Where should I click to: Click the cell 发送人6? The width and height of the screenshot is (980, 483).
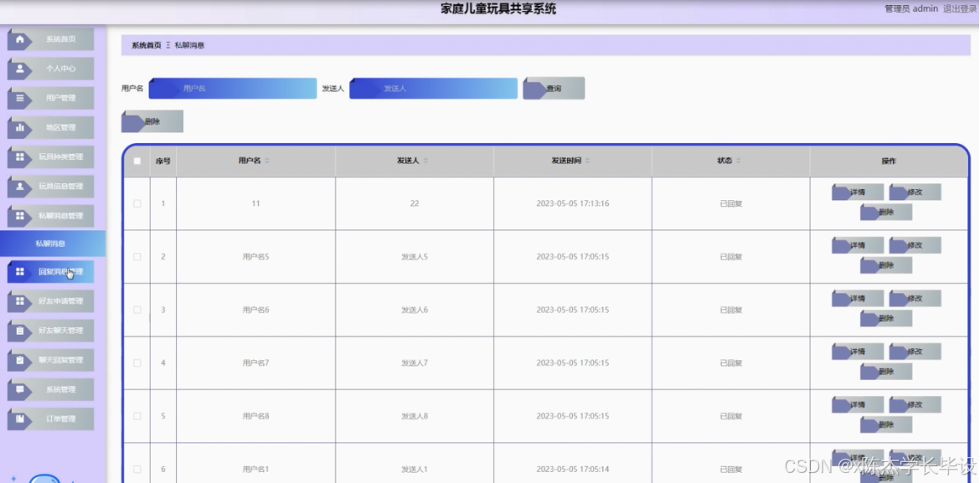pyautogui.click(x=415, y=310)
